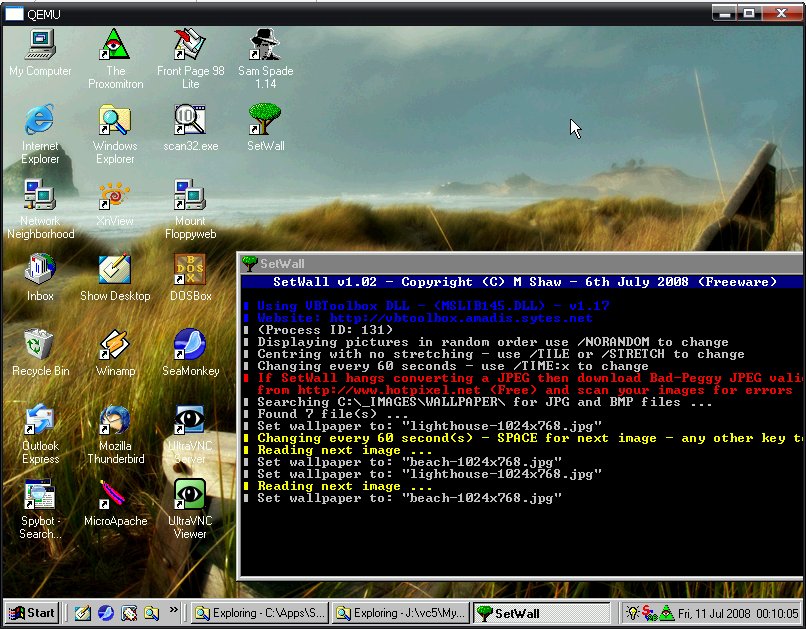Viewport: 806px width, 629px height.
Task: Maximize the QEMU window
Action: (749, 13)
